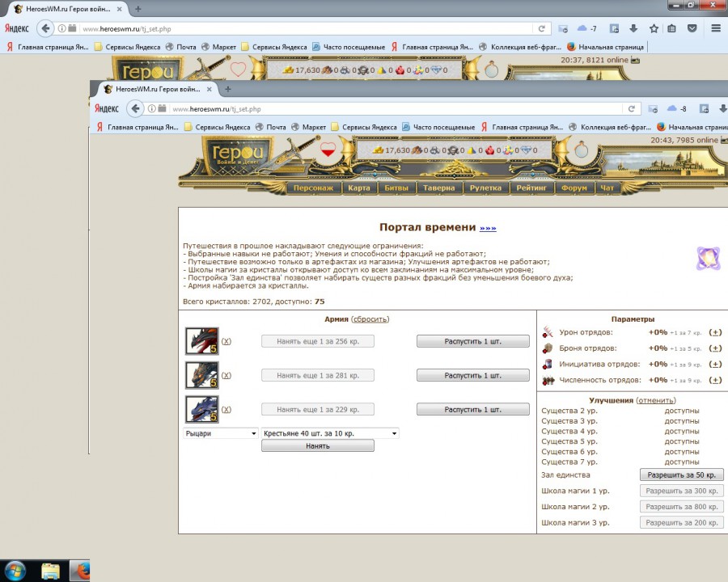Click the red heart health icon
The width and height of the screenshot is (728, 582).
(328, 150)
